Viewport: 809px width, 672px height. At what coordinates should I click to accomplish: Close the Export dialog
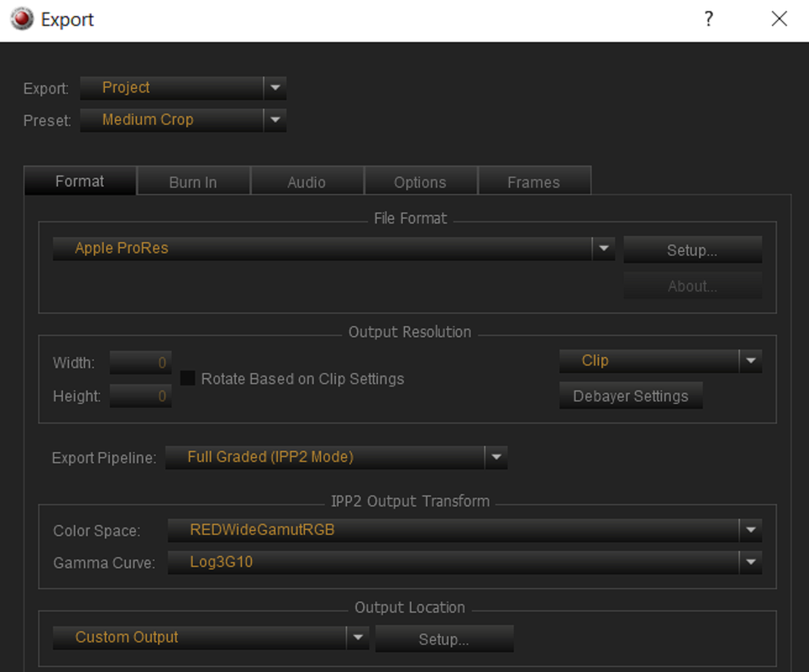click(x=779, y=19)
